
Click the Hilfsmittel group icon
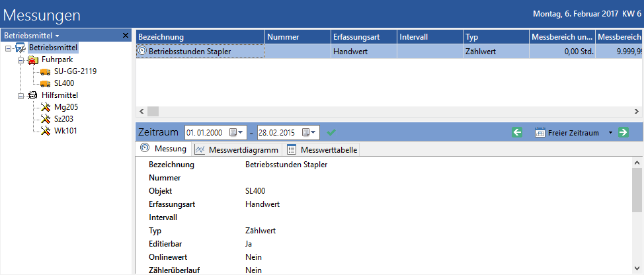tap(33, 96)
